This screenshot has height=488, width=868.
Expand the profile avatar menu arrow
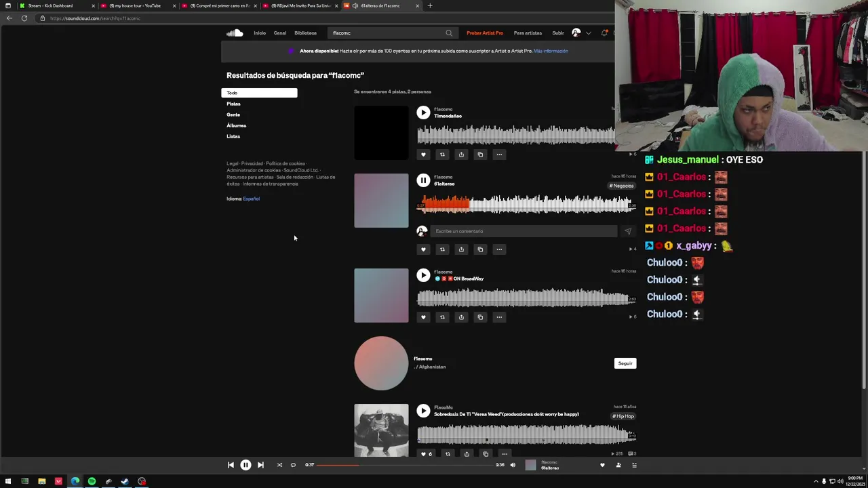589,33
